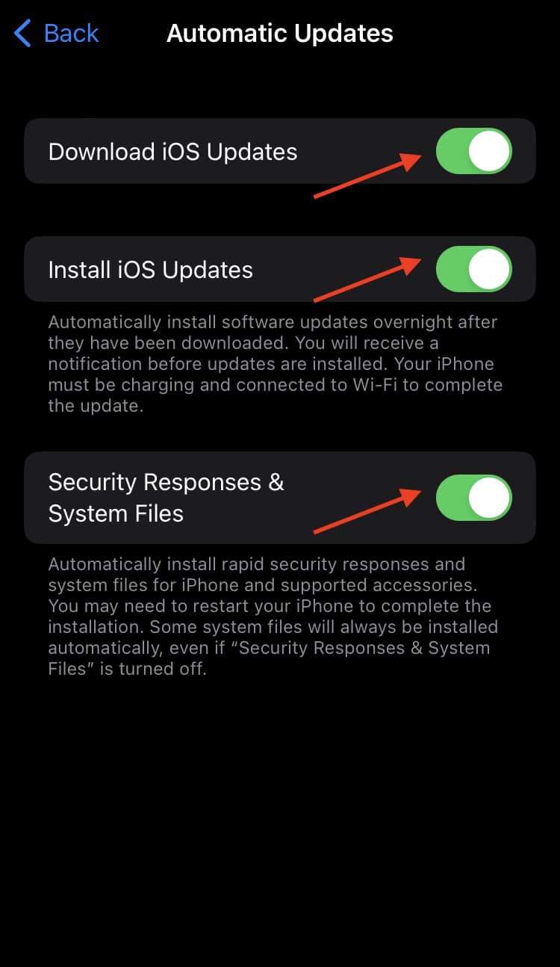
Task: Click the rapid security responses description text
Action: 273,616
